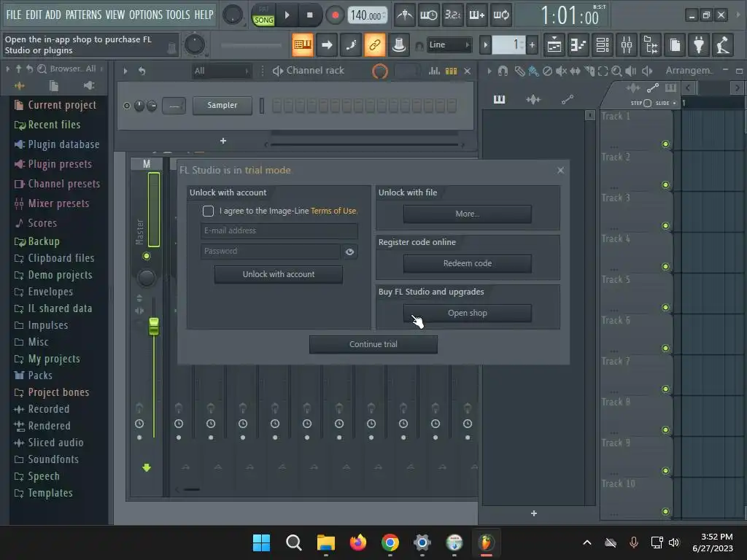Select the playlist mute tool icon

tap(562, 71)
